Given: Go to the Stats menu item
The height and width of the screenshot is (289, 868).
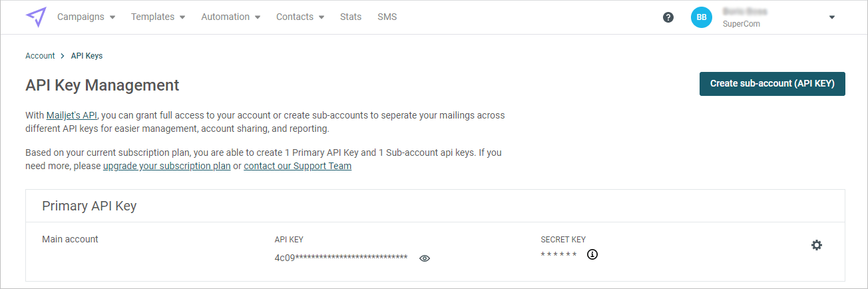Looking at the screenshot, I should 351,17.
